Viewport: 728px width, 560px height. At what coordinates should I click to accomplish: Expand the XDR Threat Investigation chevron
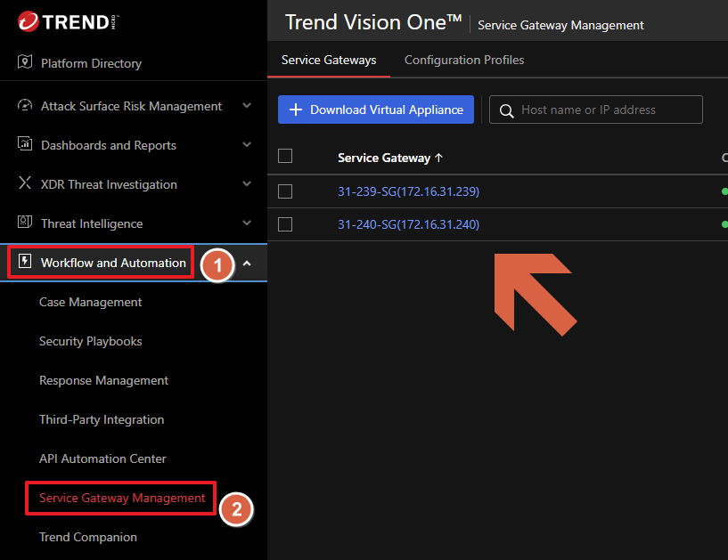(247, 184)
